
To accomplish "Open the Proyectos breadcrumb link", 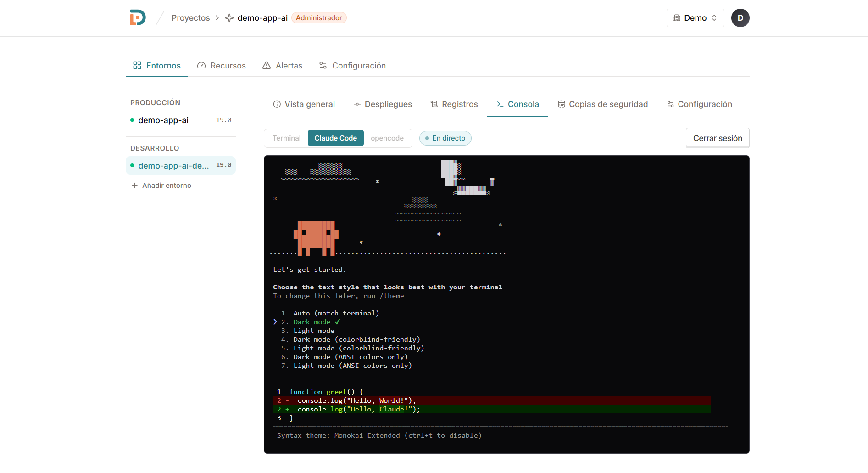I will [190, 18].
